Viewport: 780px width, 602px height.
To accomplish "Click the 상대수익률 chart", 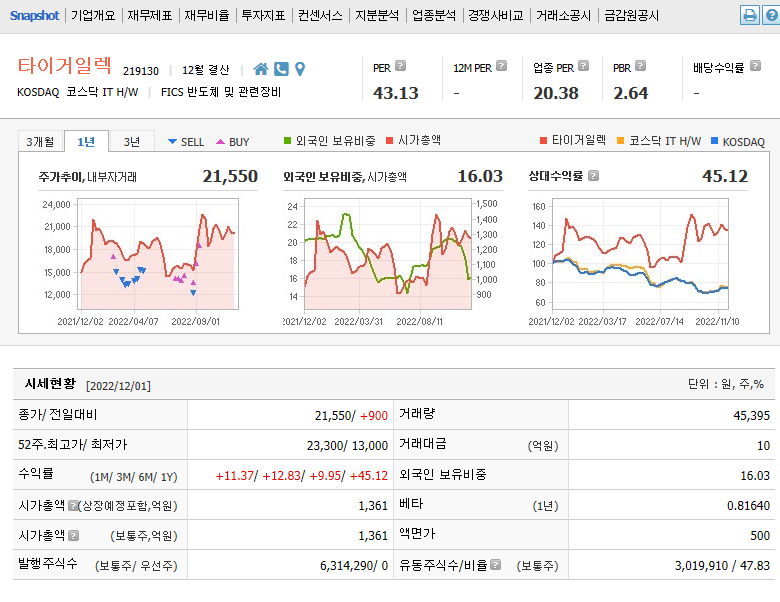I will (x=640, y=254).
